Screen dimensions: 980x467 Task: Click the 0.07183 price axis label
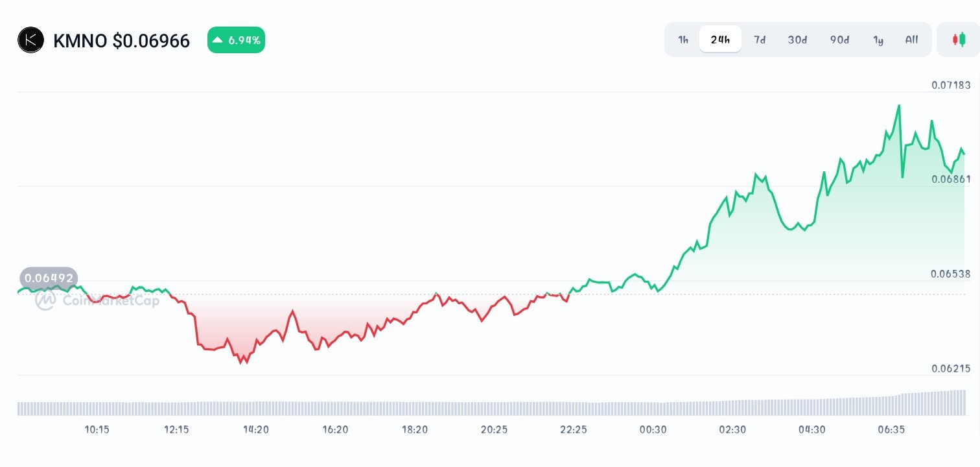click(x=950, y=85)
